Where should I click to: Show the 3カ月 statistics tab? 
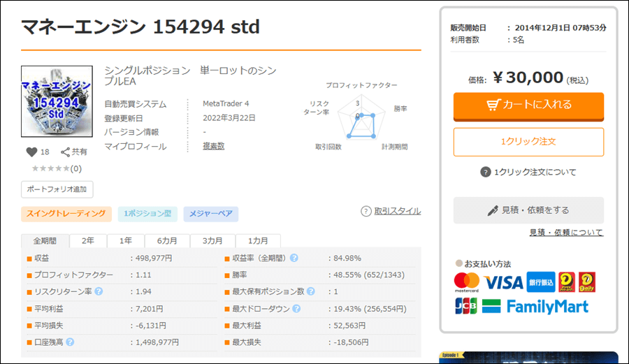point(213,240)
